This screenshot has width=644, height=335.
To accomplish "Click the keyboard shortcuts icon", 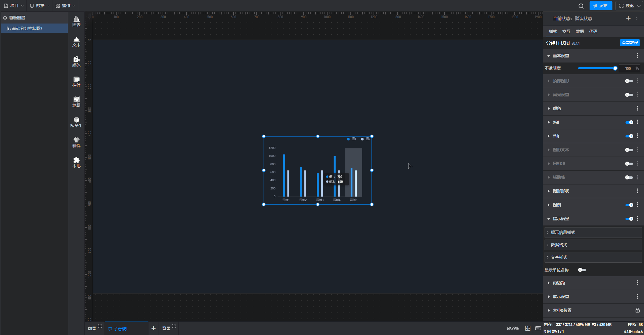I will tap(538, 328).
